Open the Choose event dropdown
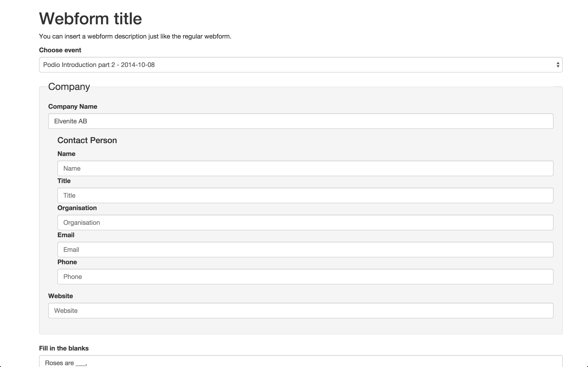The width and height of the screenshot is (588, 367). [300, 65]
